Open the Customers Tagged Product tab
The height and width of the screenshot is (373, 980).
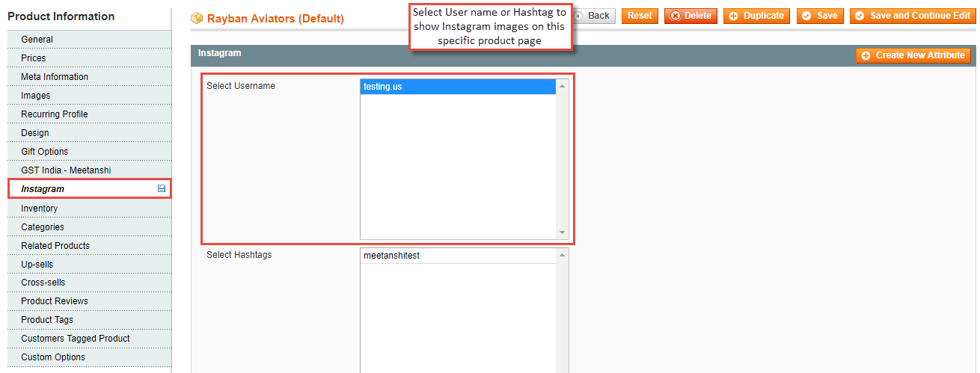point(89,339)
